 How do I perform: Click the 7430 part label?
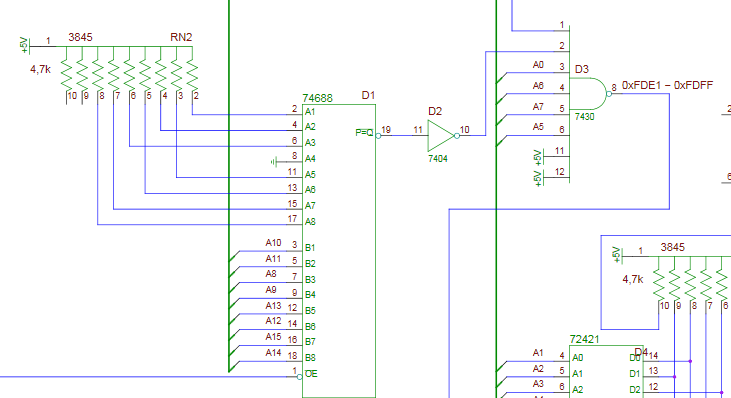tap(585, 117)
